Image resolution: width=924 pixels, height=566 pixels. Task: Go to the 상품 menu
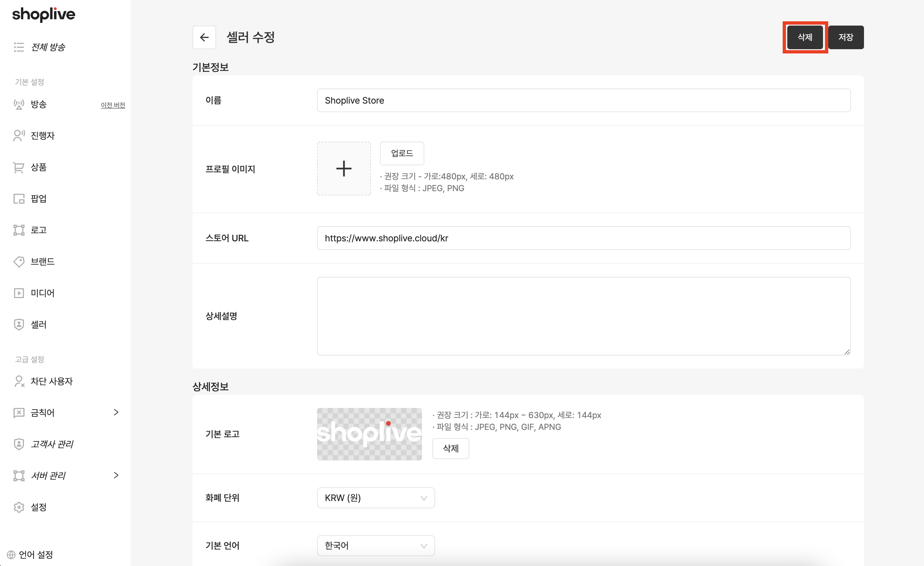pos(39,167)
